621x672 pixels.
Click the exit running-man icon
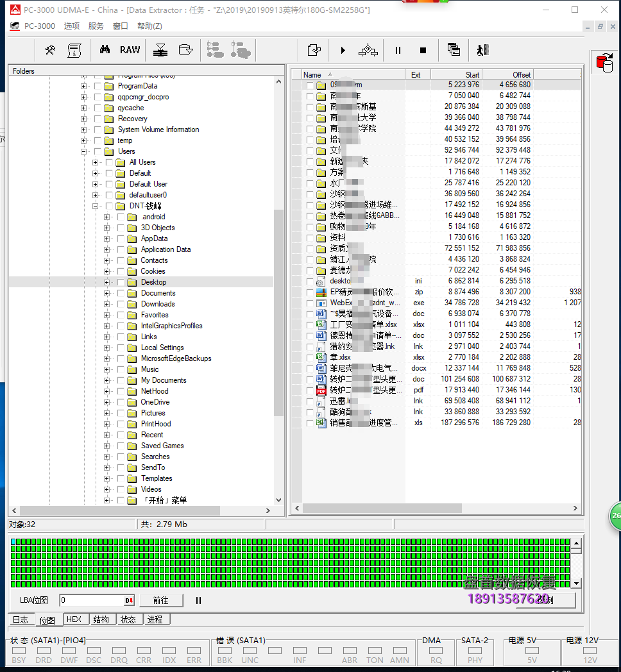click(x=482, y=50)
